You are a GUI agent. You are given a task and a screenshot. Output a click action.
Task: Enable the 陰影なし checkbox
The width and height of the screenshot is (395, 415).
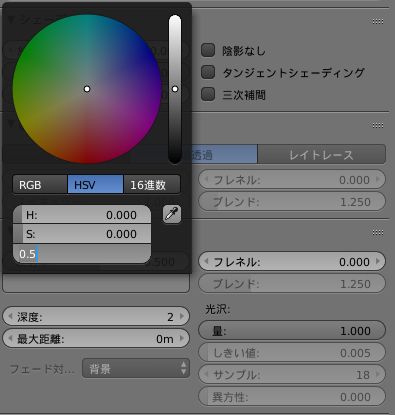tap(208, 50)
